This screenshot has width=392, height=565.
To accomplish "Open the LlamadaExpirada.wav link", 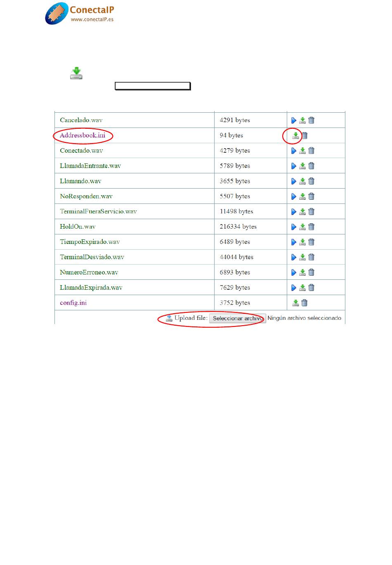I will (x=91, y=288).
